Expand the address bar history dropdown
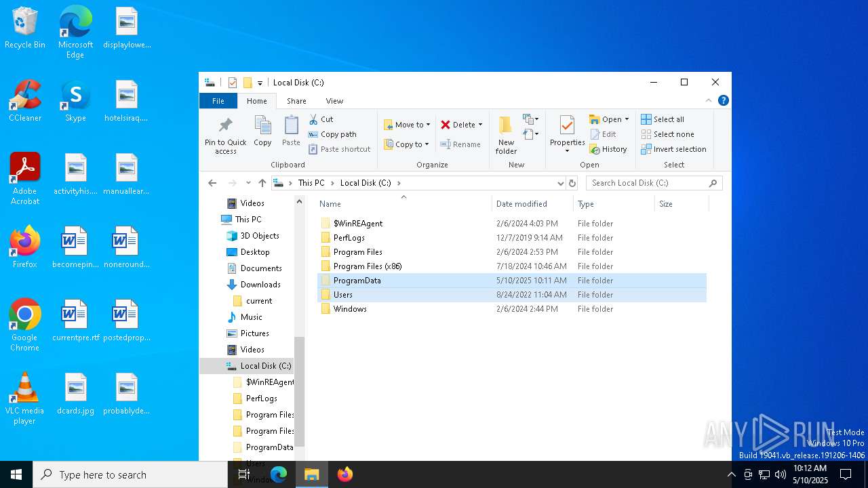Viewport: 868px width, 488px height. tap(561, 183)
